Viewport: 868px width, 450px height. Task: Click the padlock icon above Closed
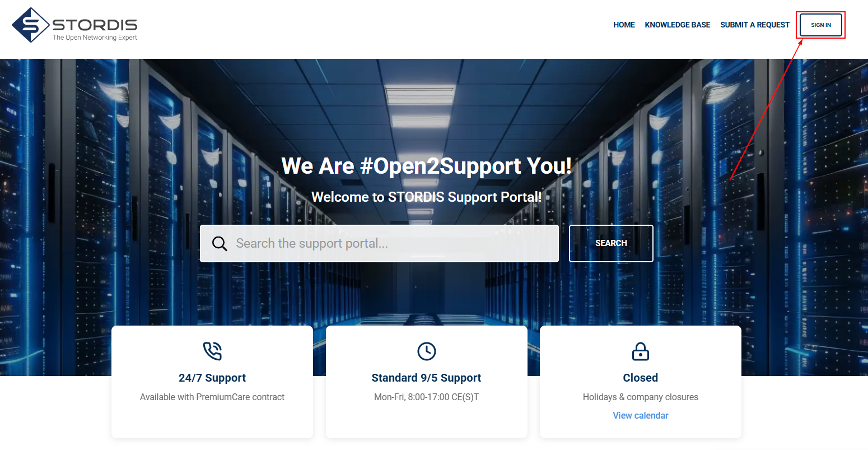pyautogui.click(x=640, y=352)
